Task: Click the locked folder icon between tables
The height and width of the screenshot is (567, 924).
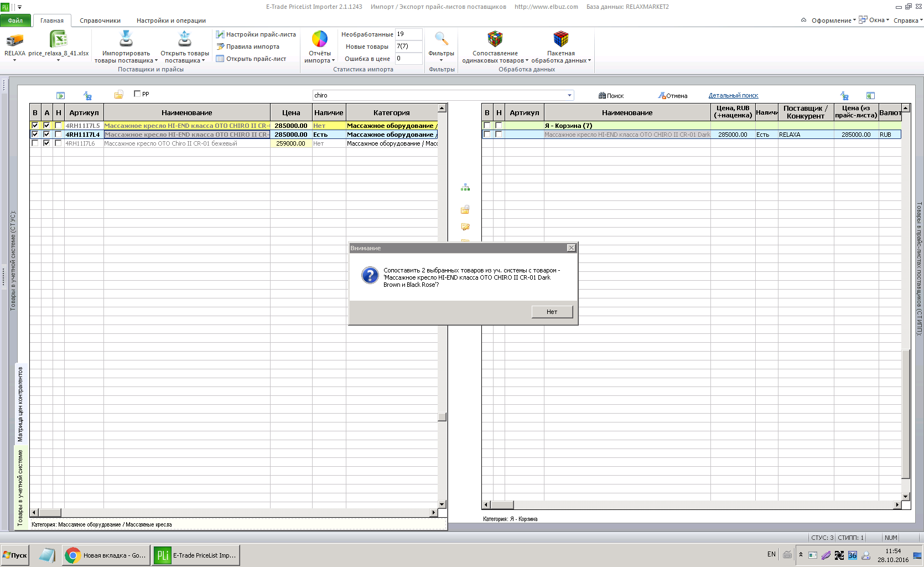Action: click(x=465, y=209)
